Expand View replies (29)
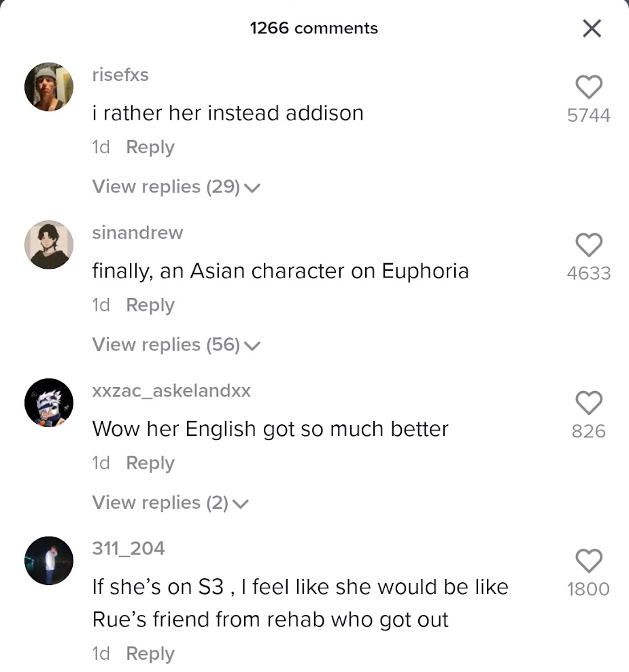629x672 pixels. [176, 187]
